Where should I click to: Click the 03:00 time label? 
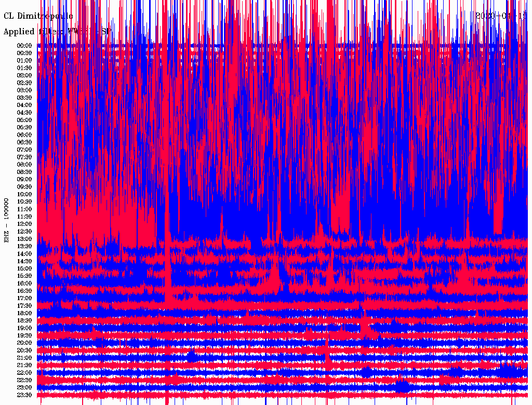tap(24, 90)
